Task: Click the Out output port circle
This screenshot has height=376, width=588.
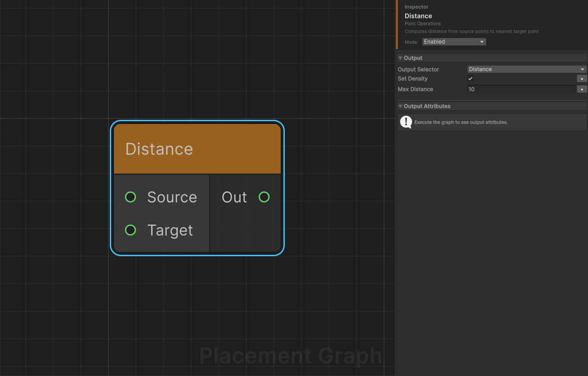Action: 264,197
